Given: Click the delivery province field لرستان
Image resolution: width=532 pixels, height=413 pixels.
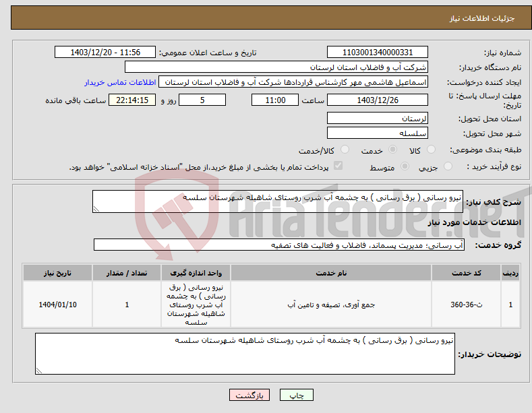Looking at the screenshot, I should click(x=378, y=119).
